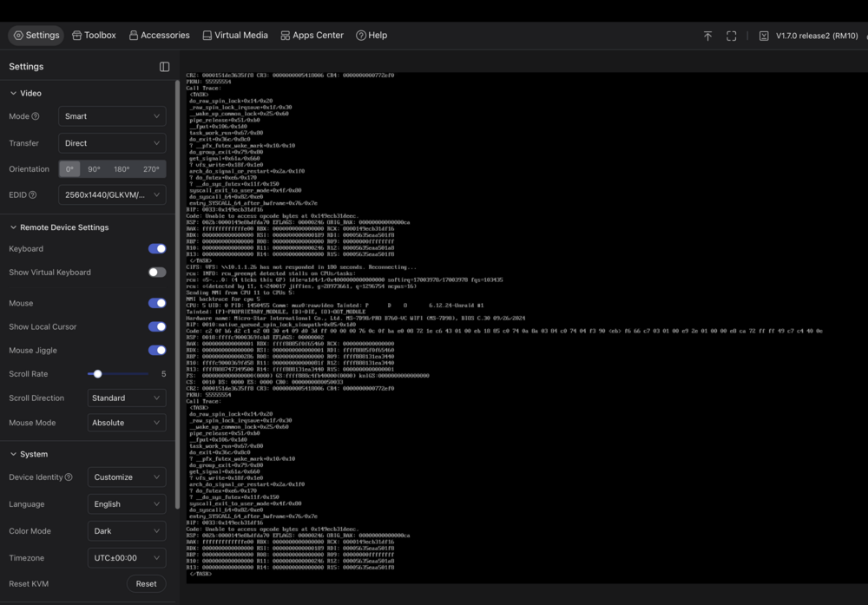Open the Transfer dropdown set to Direct
The width and height of the screenshot is (868, 605).
[x=112, y=143]
